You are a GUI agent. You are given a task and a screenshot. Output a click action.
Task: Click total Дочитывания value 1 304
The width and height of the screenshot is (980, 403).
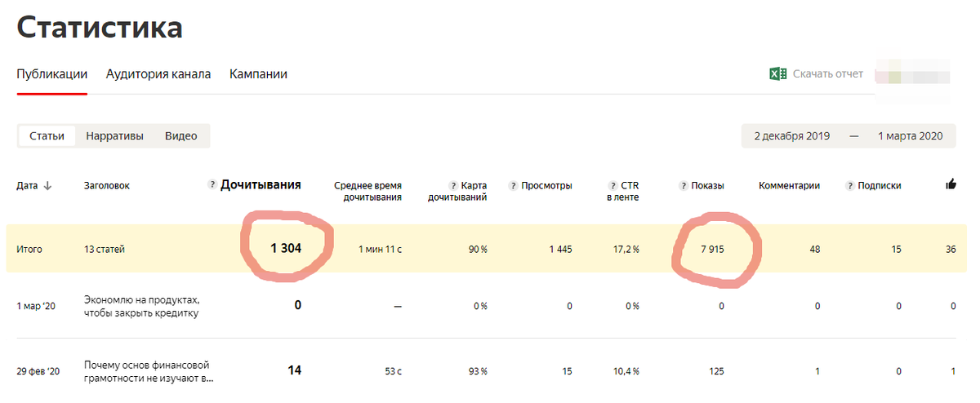tap(286, 249)
